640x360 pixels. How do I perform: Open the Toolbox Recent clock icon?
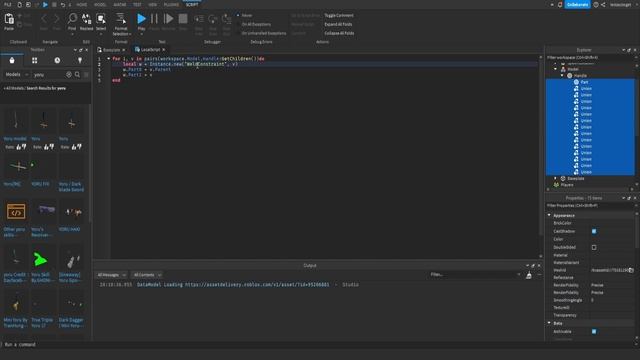(57, 60)
